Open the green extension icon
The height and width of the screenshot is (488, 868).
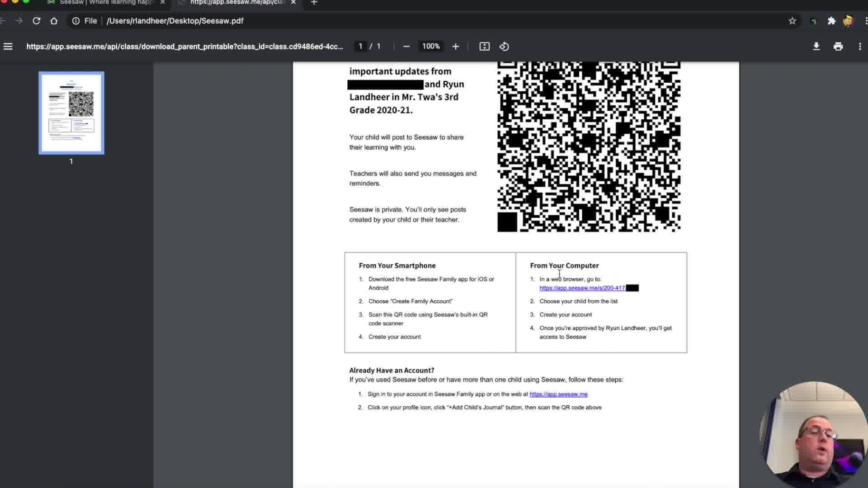coord(814,21)
